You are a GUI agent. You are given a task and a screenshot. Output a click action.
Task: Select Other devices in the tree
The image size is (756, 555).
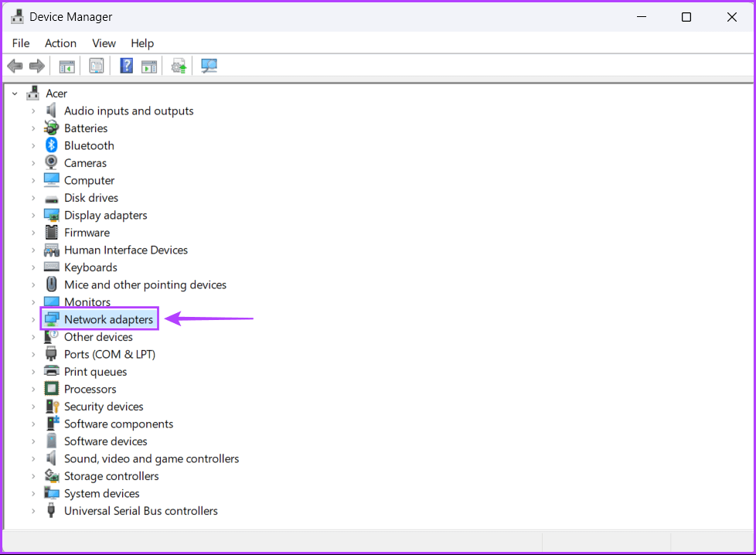coord(98,337)
